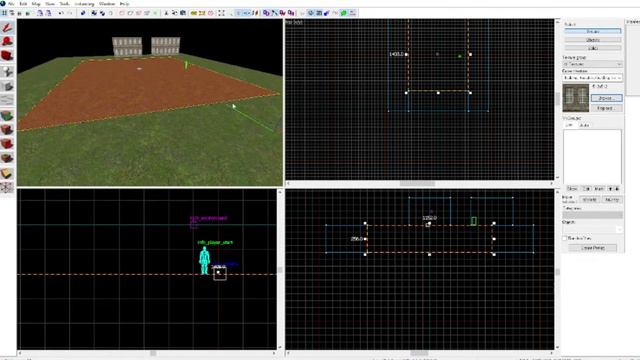Click the bottom-right viewport horizontal scrollbar
Image resolution: width=640 pixels, height=360 pixels.
[420, 353]
